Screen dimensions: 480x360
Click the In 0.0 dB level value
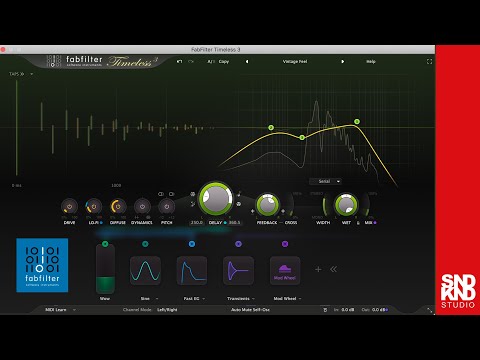pos(347,310)
